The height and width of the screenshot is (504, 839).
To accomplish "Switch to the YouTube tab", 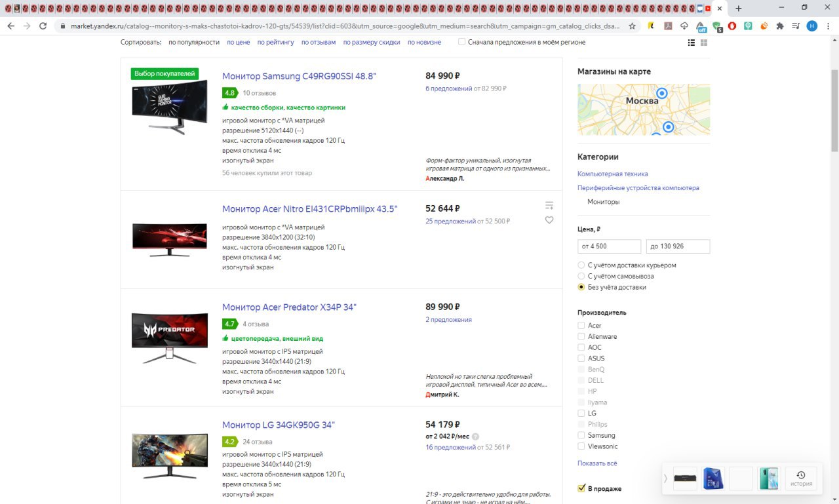I will point(708,8).
